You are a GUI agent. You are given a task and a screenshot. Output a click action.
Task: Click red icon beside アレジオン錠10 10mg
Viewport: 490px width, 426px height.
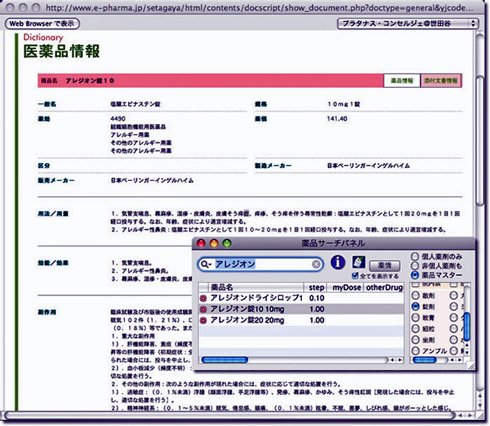click(203, 309)
